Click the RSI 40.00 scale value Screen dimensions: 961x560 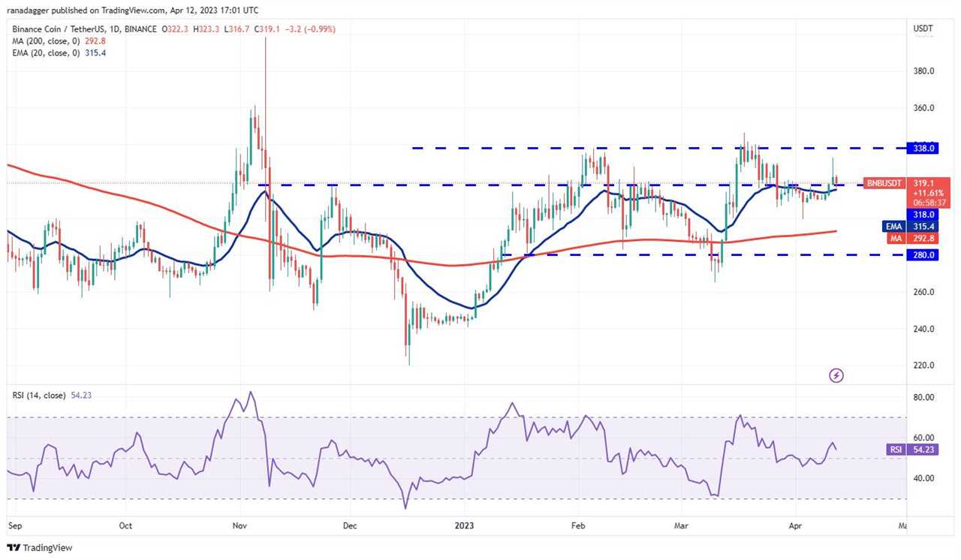tap(923, 478)
